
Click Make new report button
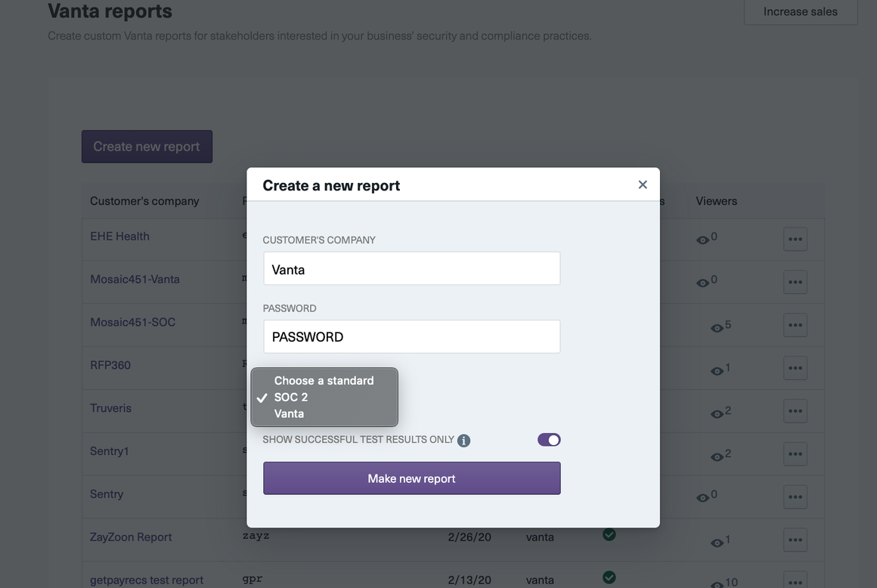(x=411, y=478)
